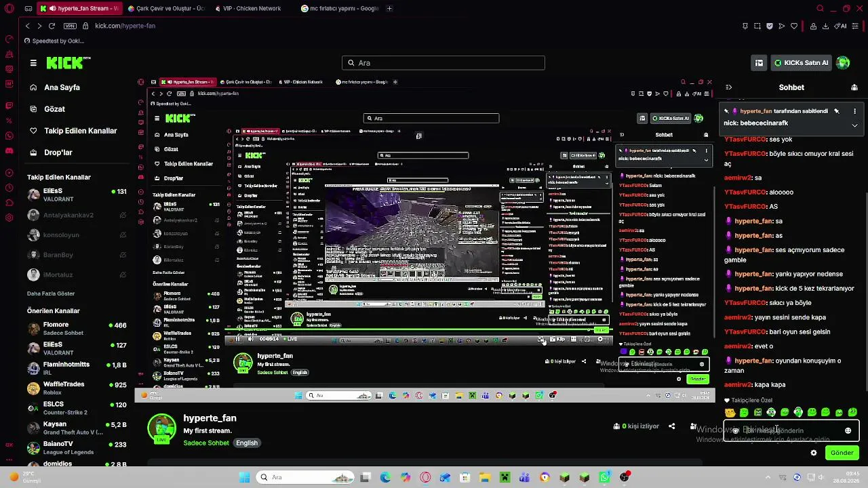Insert the yellow cat emote
This screenshot has width=868, height=488.
click(730, 412)
